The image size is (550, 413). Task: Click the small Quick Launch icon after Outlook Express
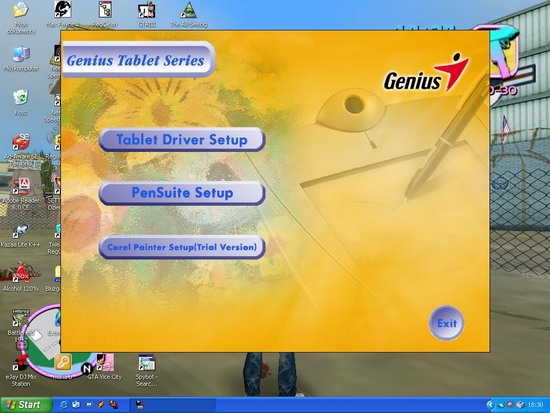[89, 405]
